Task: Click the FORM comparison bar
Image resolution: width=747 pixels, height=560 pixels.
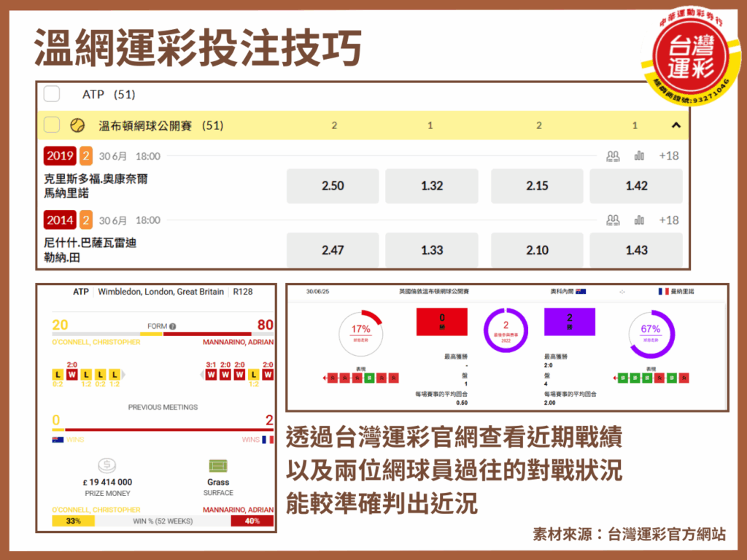Action: coord(163,334)
